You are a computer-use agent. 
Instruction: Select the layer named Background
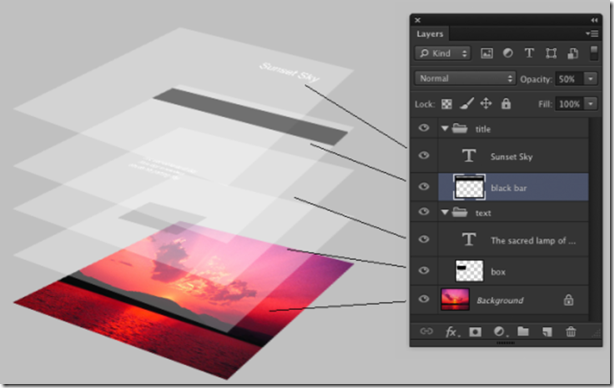pyautogui.click(x=500, y=300)
